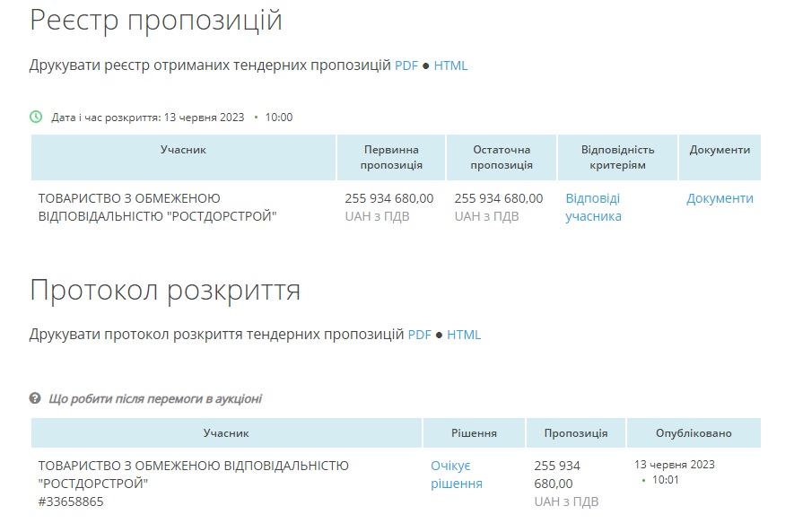Click the 'Пропозиція' column header in protocol table

575,433
